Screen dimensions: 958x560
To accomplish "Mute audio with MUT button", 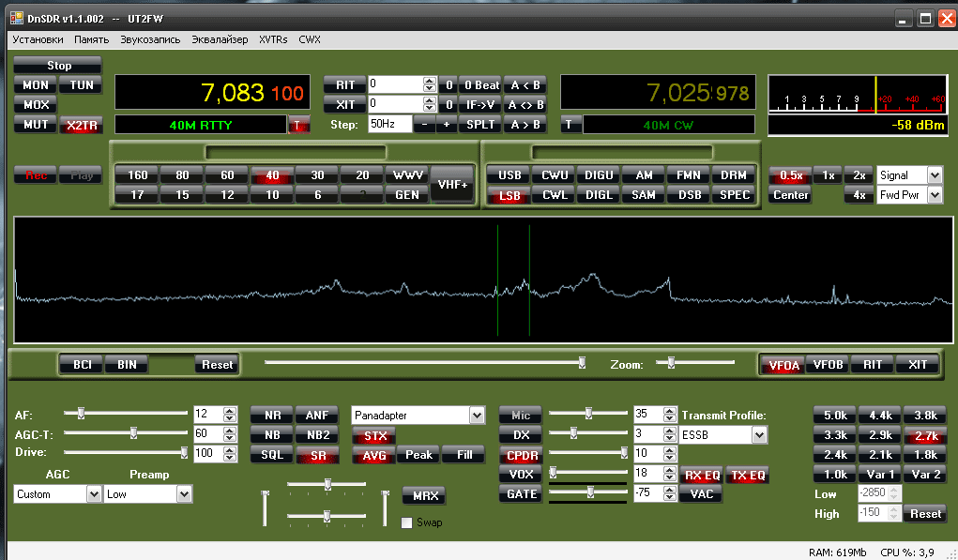I will point(36,125).
